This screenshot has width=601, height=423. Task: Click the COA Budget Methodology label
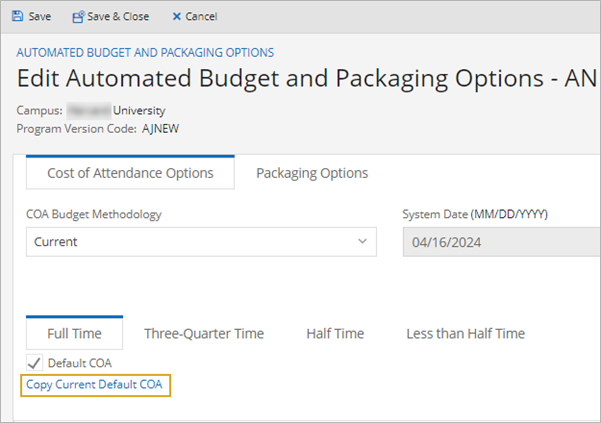coord(94,214)
